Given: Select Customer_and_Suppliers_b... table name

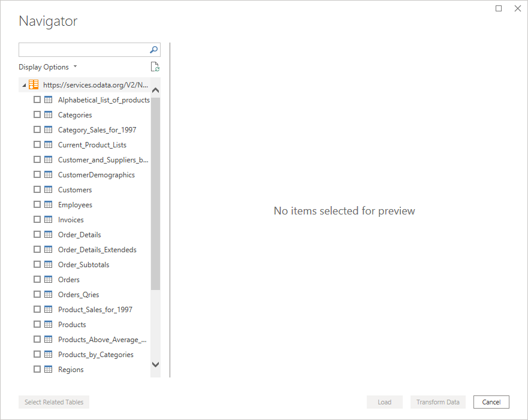Looking at the screenshot, I should pos(103,160).
